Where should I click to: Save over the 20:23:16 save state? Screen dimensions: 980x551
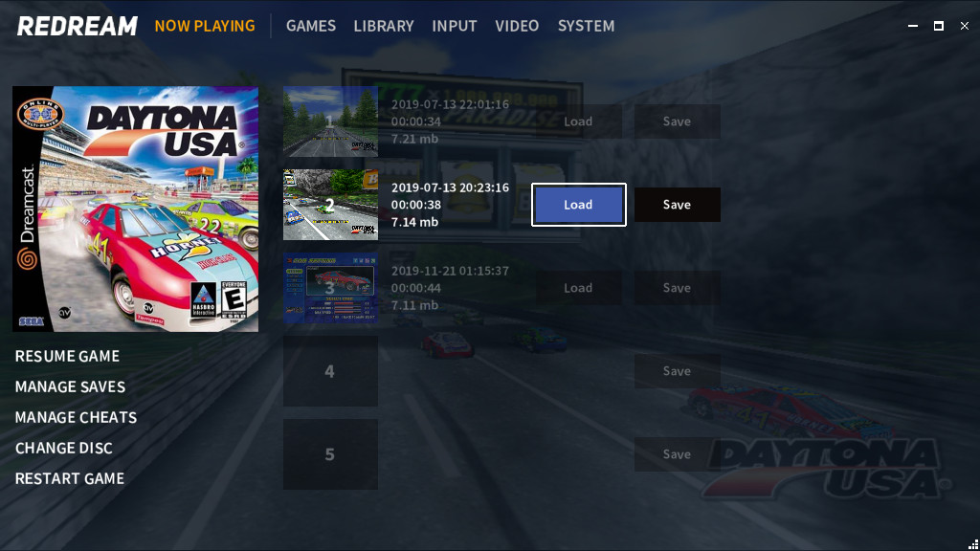(677, 205)
